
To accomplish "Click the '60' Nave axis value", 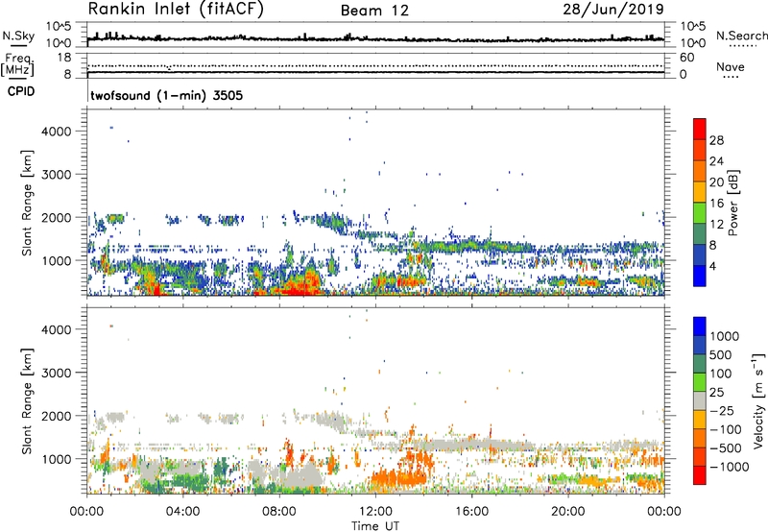I will pos(686,58).
